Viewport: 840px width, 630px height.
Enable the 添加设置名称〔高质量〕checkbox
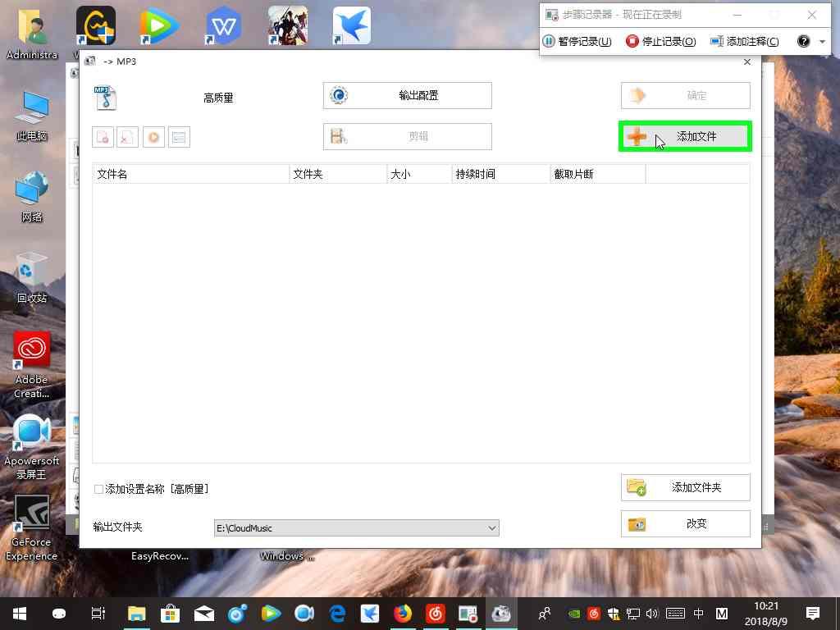pyautogui.click(x=97, y=489)
